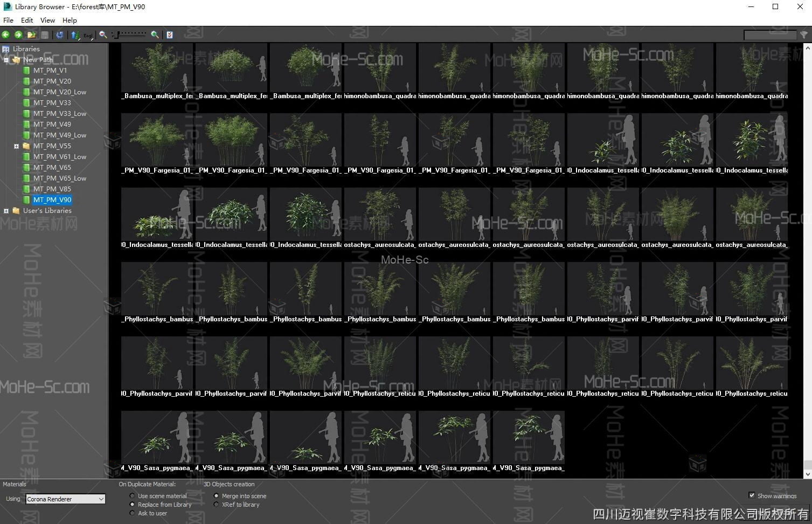Click the green forward navigation arrow

[x=18, y=35]
